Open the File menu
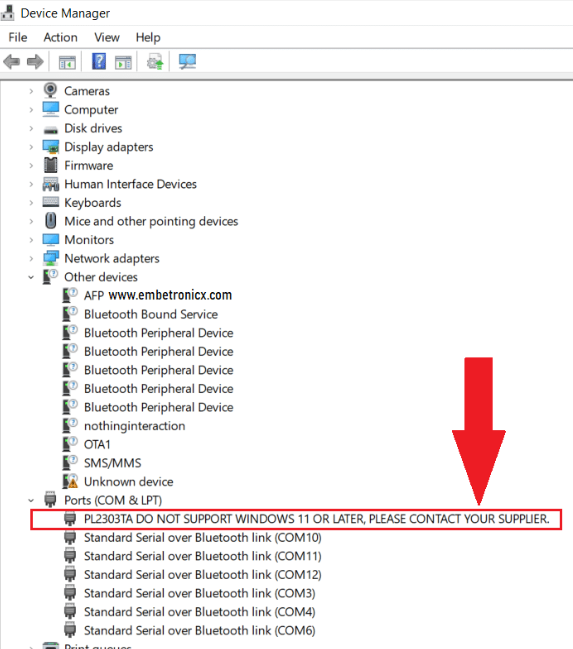 (x=18, y=37)
